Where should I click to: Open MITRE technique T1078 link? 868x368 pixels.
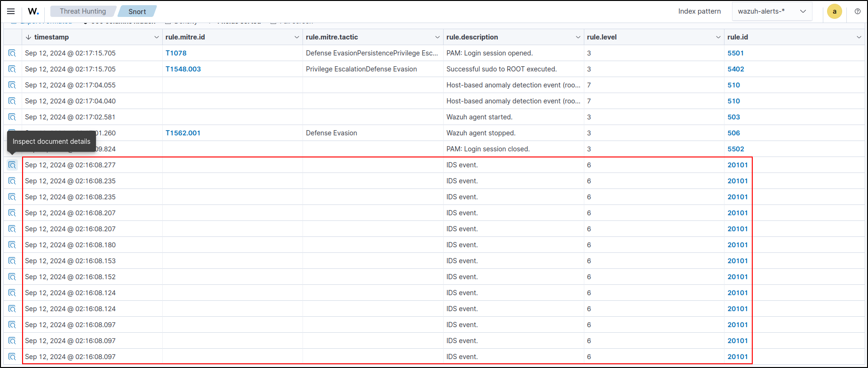point(176,53)
